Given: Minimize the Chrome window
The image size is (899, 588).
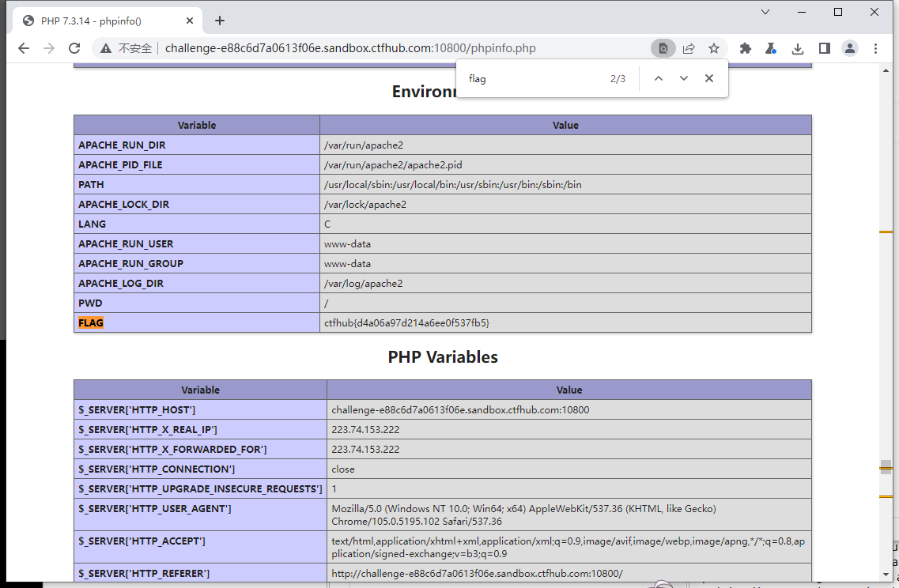Looking at the screenshot, I should pyautogui.click(x=802, y=12).
